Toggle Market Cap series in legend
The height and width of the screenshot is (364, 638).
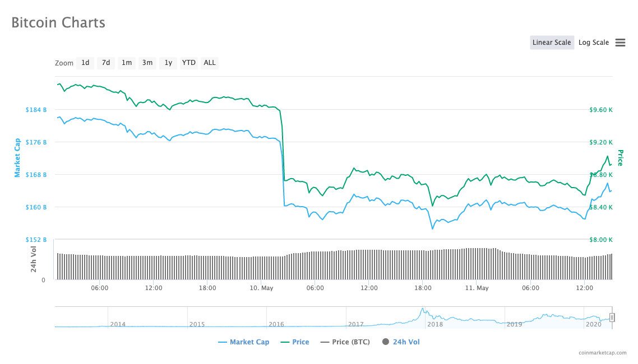(244, 342)
